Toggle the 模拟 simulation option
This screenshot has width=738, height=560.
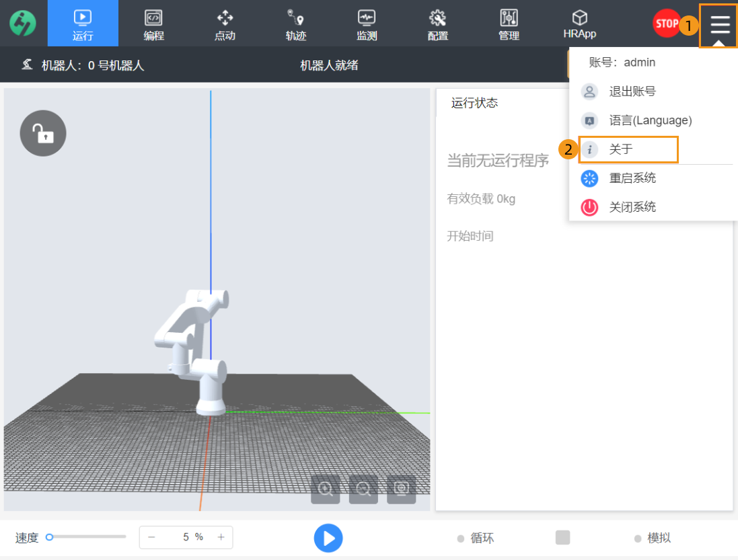[653, 538]
